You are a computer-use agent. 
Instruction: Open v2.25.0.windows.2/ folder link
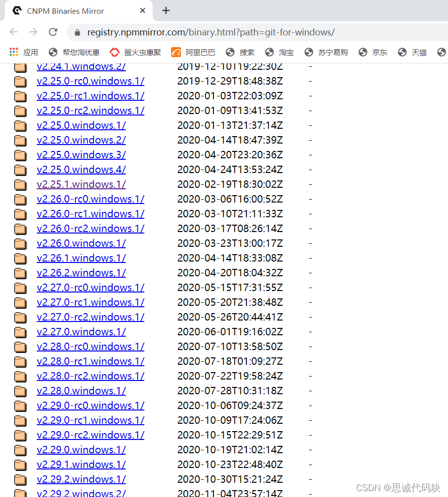(x=81, y=140)
